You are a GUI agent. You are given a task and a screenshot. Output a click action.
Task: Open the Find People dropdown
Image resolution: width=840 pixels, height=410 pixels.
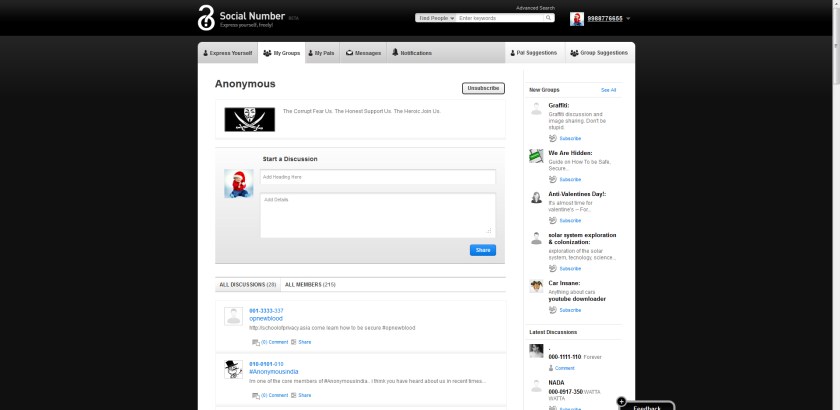(436, 18)
